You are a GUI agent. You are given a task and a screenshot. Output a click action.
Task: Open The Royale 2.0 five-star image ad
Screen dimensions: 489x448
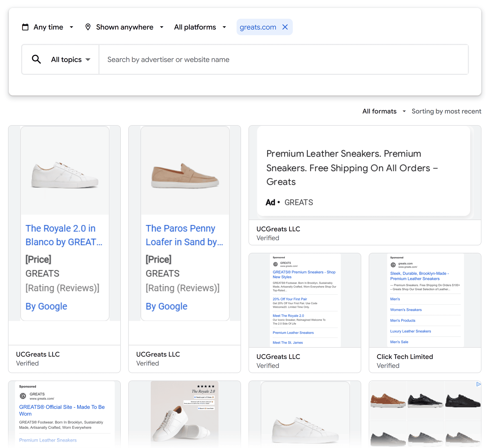pos(184,414)
